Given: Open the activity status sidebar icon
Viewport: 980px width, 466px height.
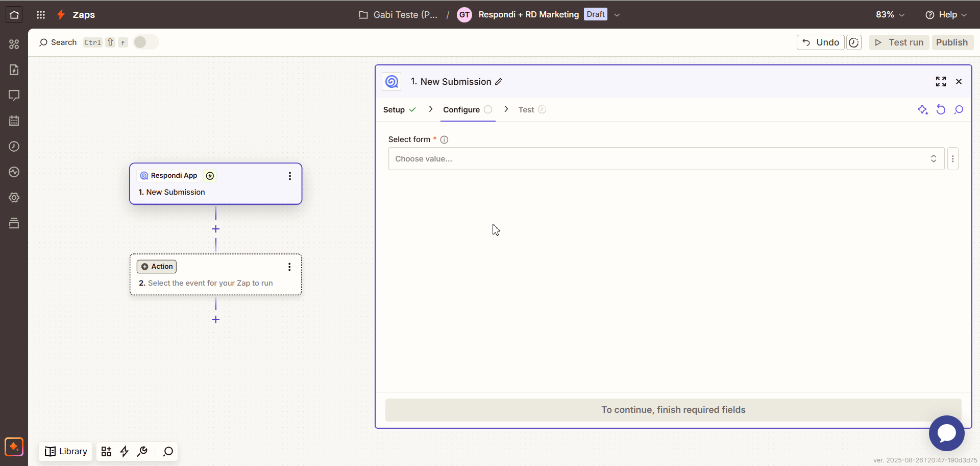Looking at the screenshot, I should click(x=14, y=172).
